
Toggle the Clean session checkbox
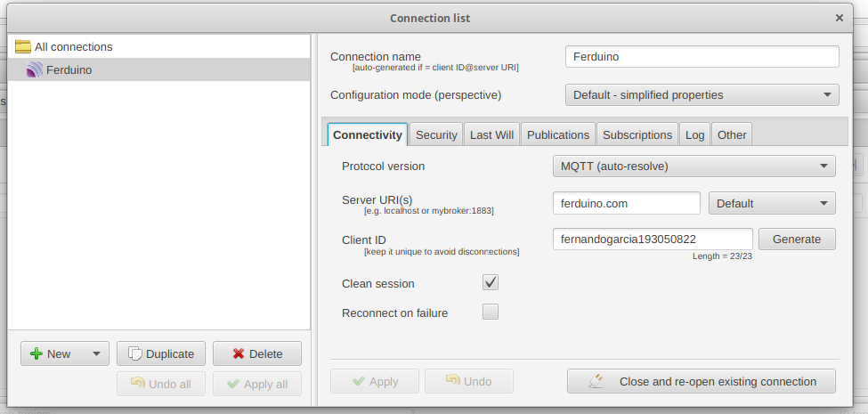point(491,283)
